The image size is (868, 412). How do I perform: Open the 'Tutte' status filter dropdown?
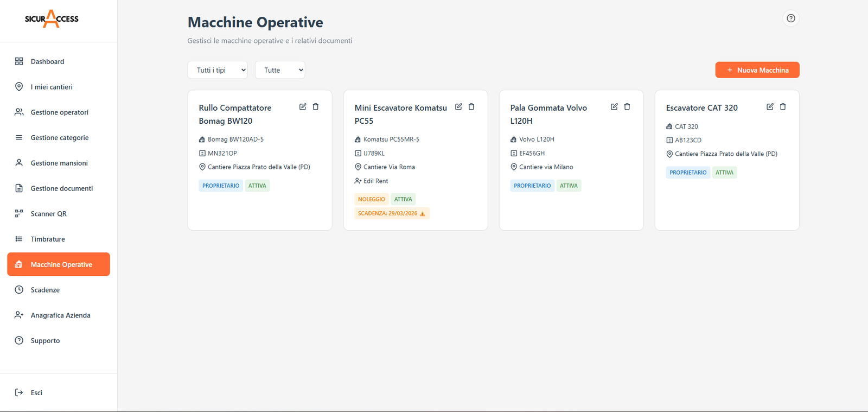pyautogui.click(x=280, y=70)
